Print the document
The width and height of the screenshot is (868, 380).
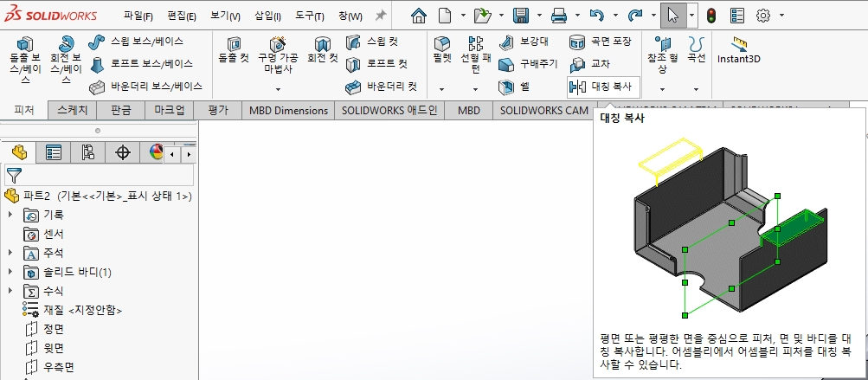tap(559, 16)
